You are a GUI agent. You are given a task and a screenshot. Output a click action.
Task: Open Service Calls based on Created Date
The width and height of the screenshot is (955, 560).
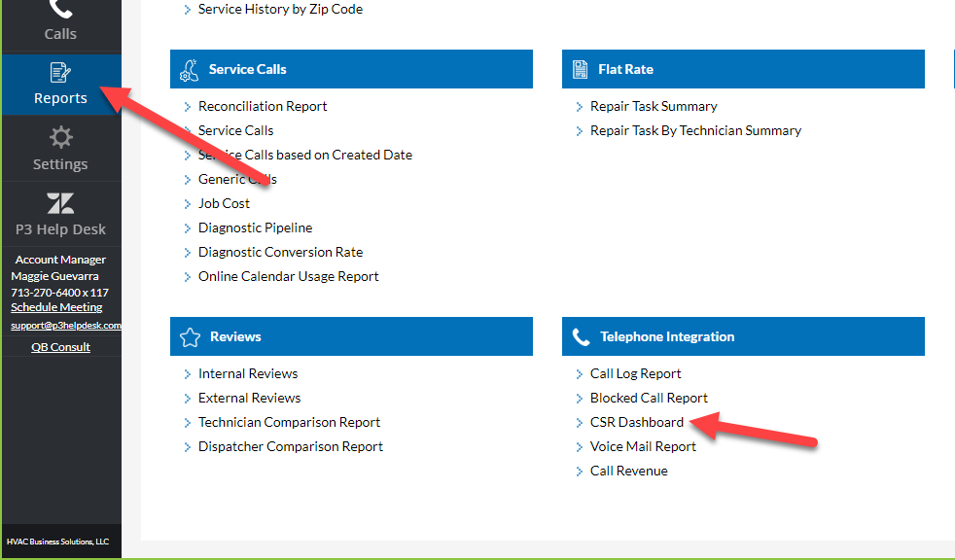(305, 156)
